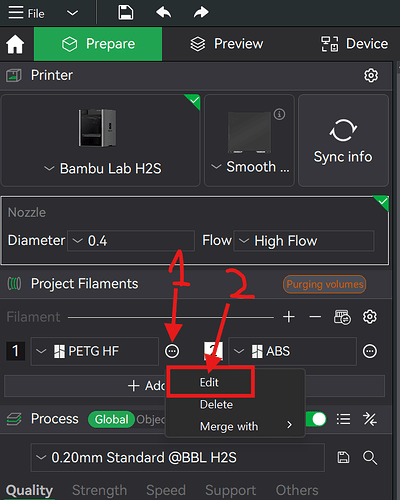Image resolution: width=400 pixels, height=500 pixels.
Task: Save project with the floppy disk icon
Action: pos(126,13)
